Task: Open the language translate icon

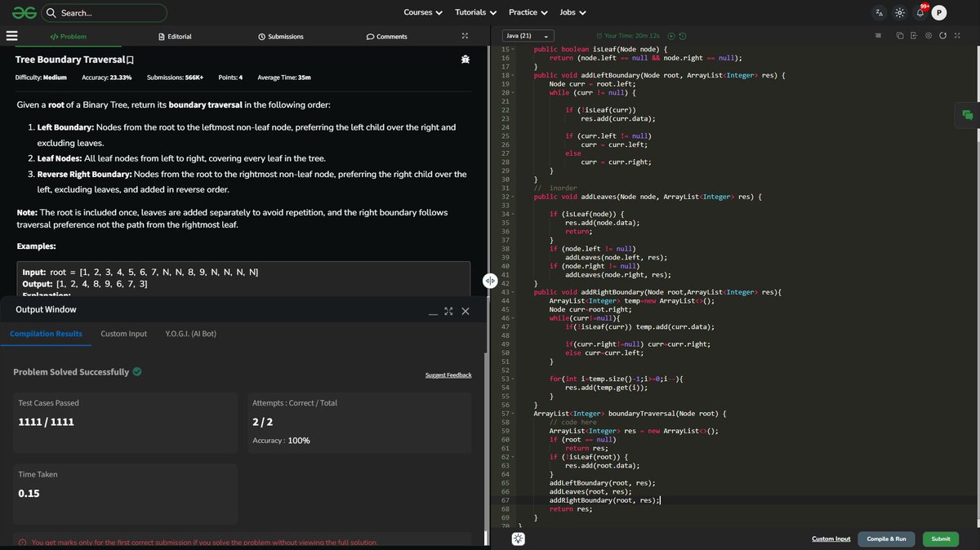Action: click(x=879, y=12)
